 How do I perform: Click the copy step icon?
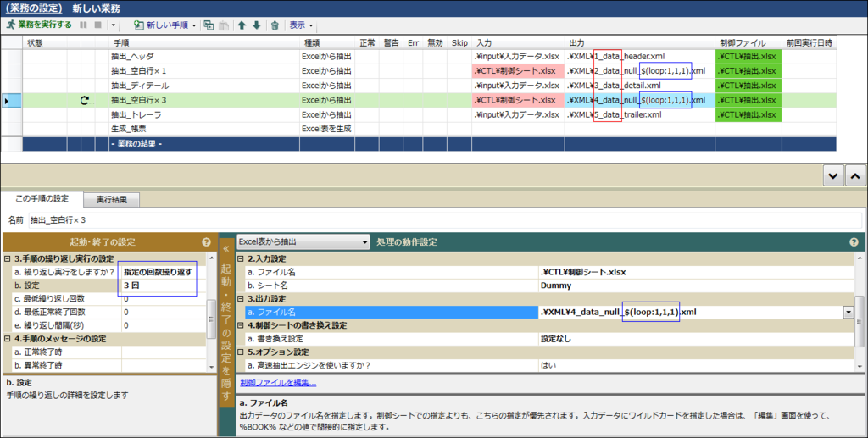click(209, 25)
